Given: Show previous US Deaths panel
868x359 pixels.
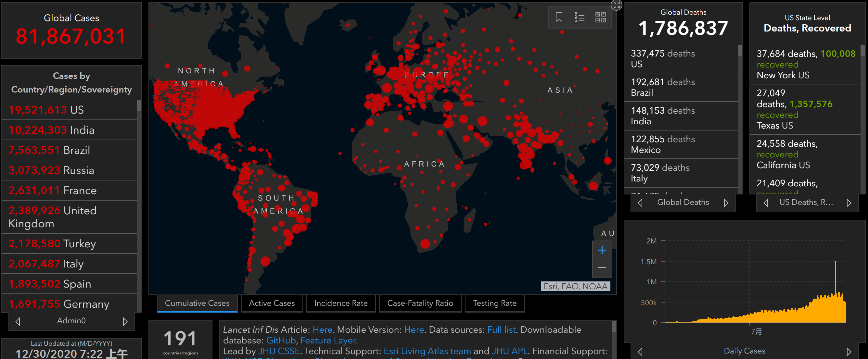Looking at the screenshot, I should click(x=766, y=203).
